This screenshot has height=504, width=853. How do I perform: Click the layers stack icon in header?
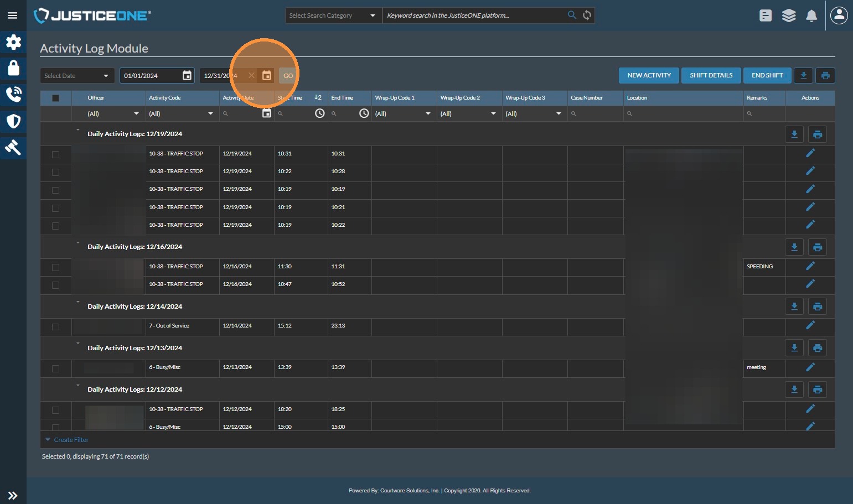point(788,15)
